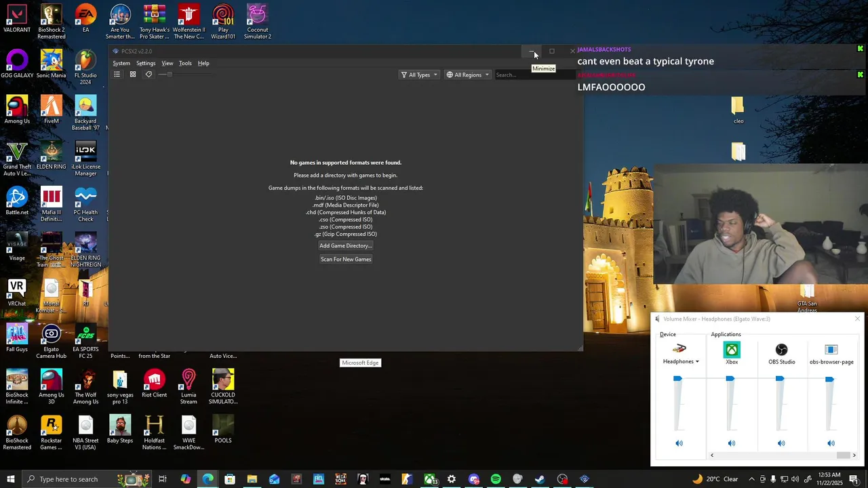868x488 pixels.
Task: Select the BioShock 2 Remastered desktop icon
Action: tap(52, 22)
